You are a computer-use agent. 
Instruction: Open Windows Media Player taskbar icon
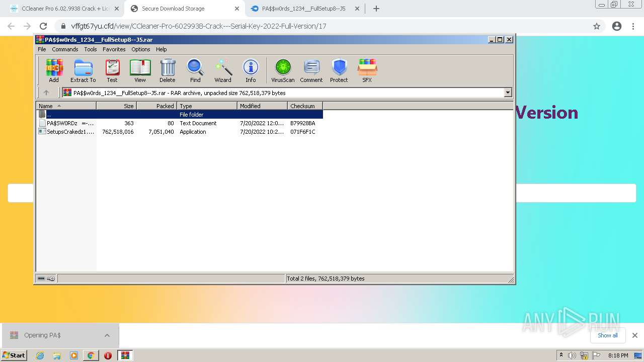tap(74, 355)
